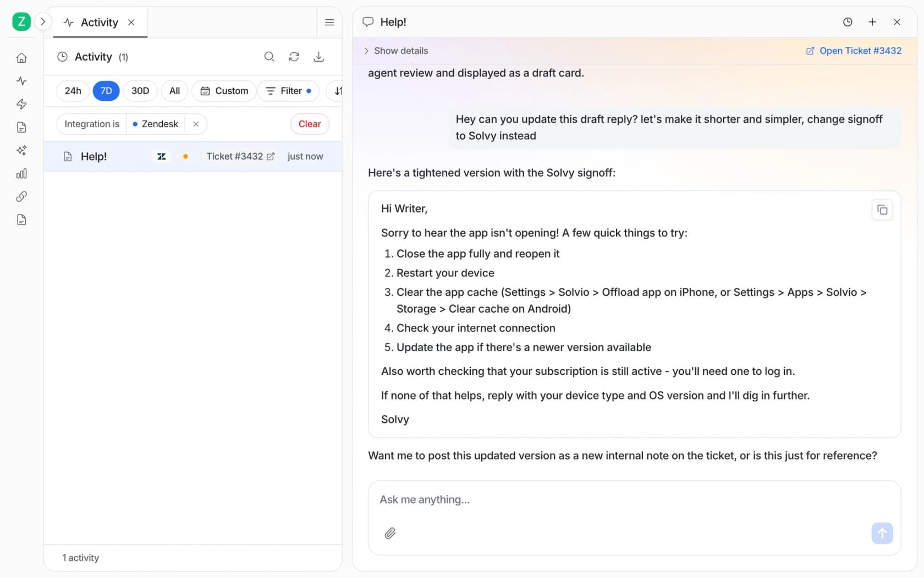Click the green Z logo

(x=21, y=22)
